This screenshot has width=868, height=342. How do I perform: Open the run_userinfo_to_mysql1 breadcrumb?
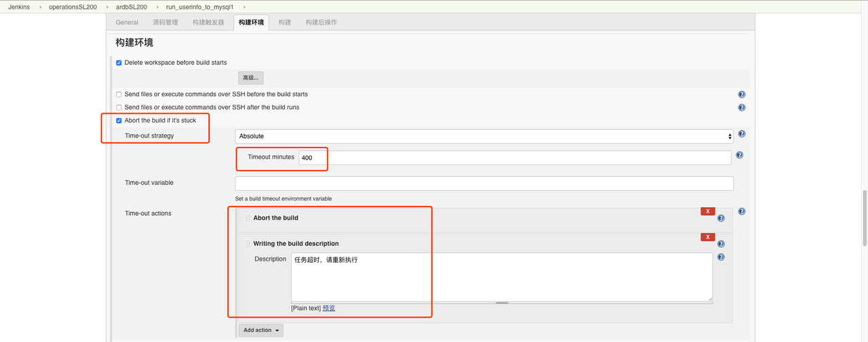point(199,7)
